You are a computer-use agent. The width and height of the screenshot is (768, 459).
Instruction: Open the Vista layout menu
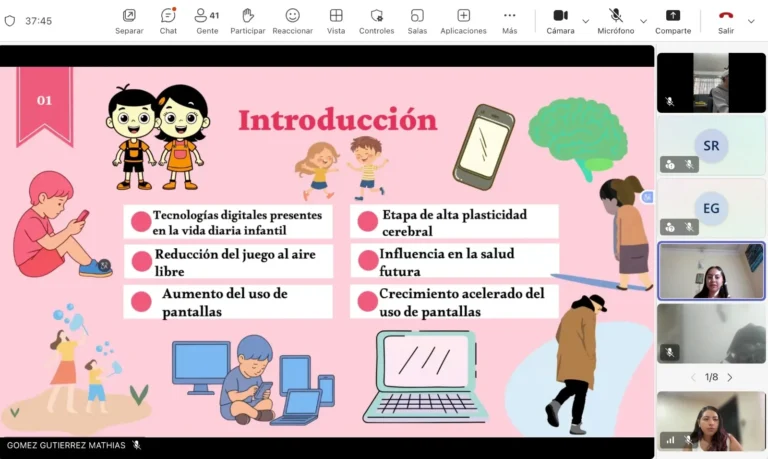point(336,20)
